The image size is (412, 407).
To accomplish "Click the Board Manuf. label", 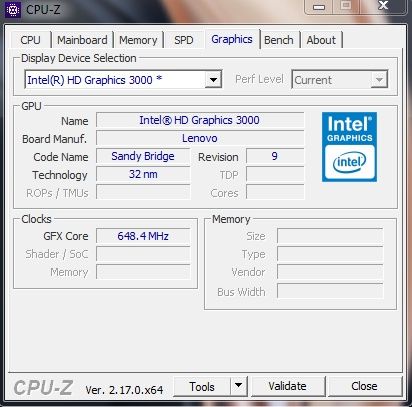I will 54,139.
